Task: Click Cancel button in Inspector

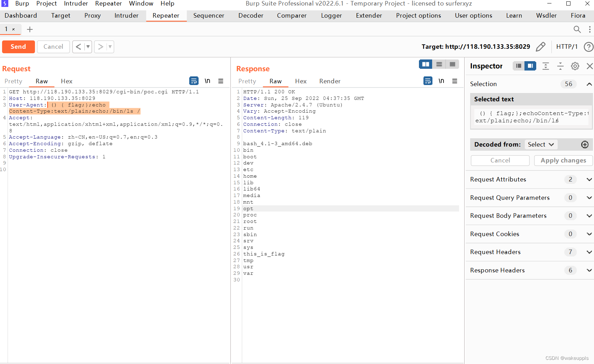Action: coord(500,160)
